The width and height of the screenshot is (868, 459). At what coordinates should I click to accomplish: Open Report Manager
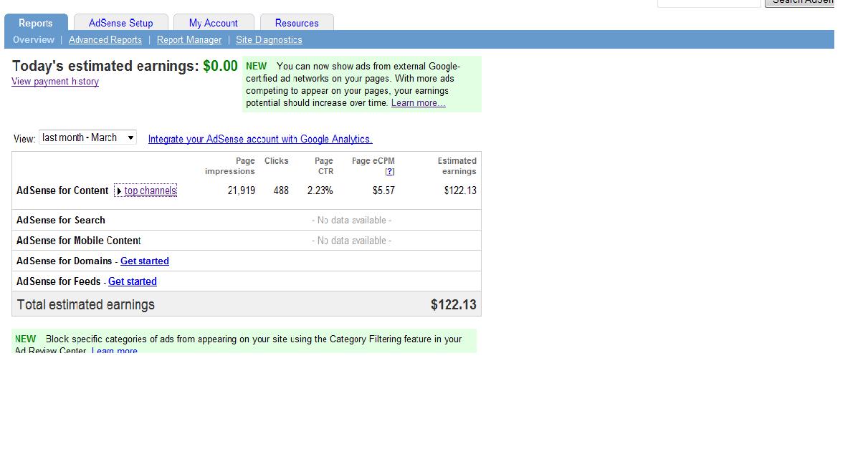click(189, 40)
